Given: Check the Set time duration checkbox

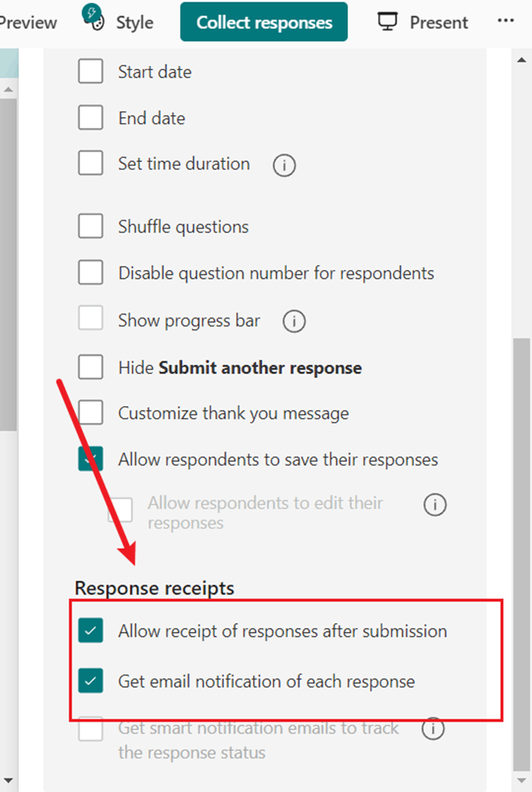Looking at the screenshot, I should [x=91, y=163].
